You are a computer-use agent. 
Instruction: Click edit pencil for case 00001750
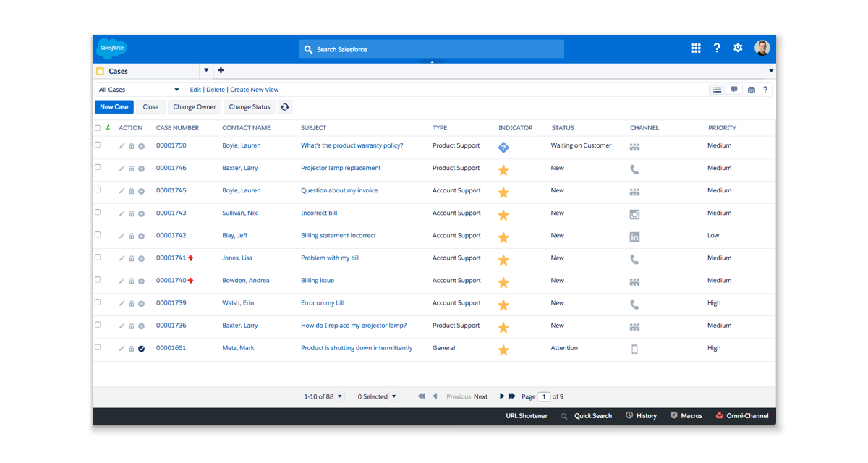122,146
